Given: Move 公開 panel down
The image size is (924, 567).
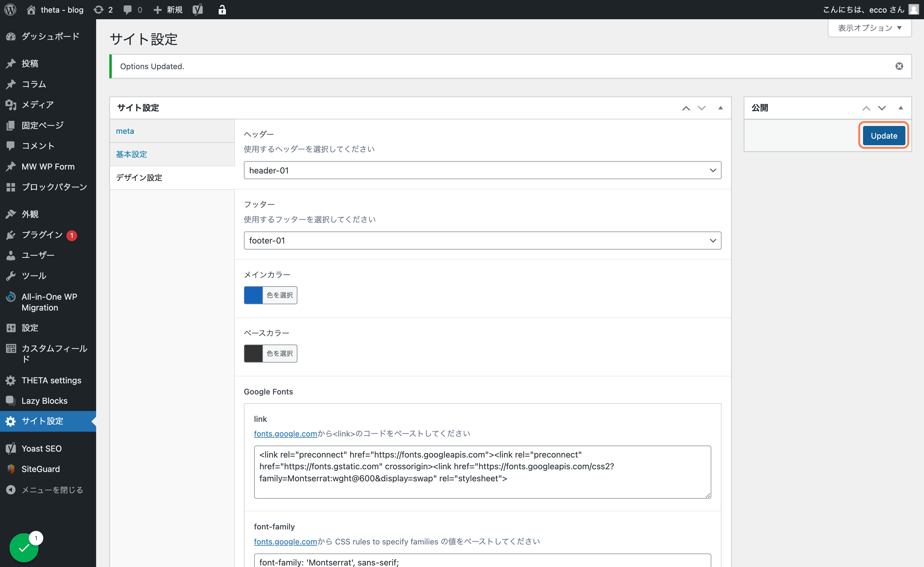Looking at the screenshot, I should 882,108.
